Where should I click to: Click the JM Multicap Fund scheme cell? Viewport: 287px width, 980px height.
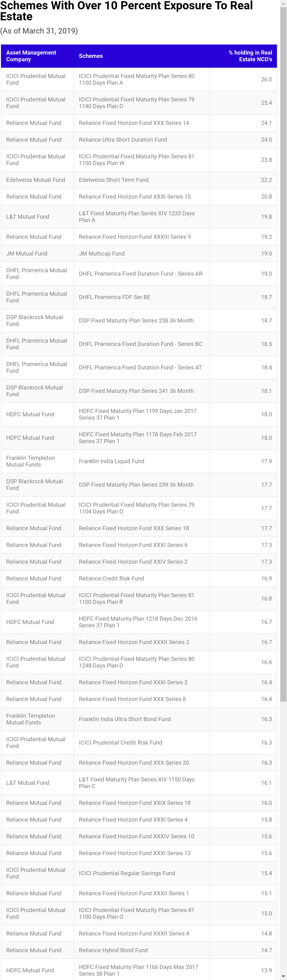(102, 254)
